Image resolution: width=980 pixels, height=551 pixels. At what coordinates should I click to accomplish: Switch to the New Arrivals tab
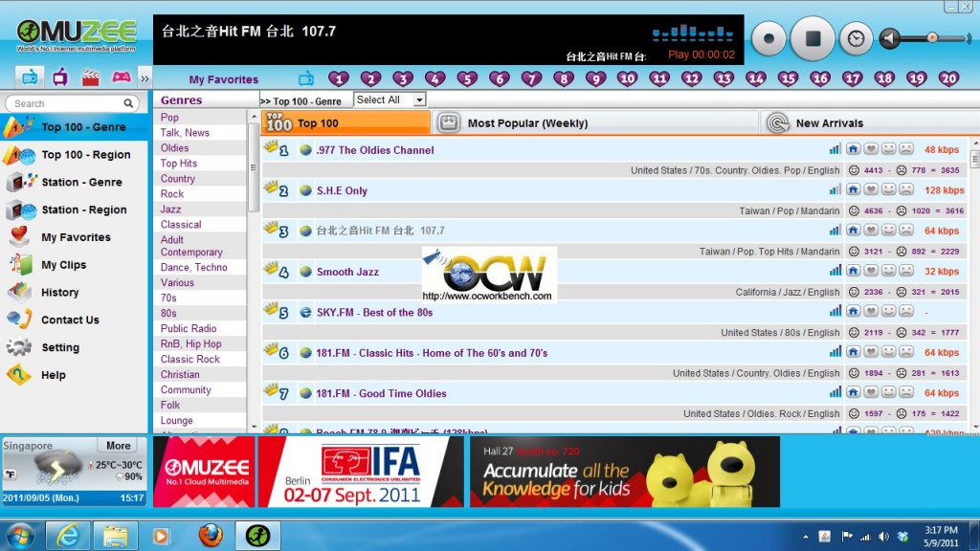click(869, 123)
